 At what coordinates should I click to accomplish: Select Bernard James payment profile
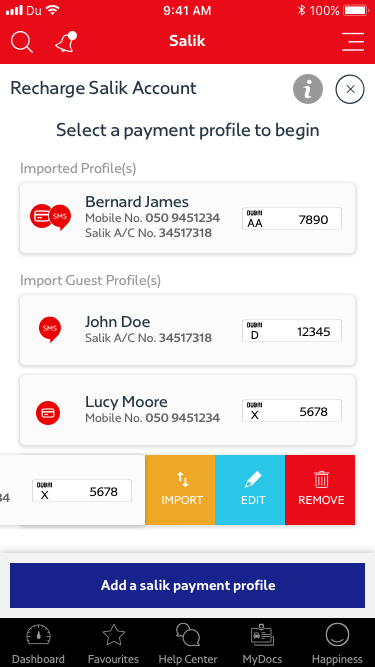[188, 218]
